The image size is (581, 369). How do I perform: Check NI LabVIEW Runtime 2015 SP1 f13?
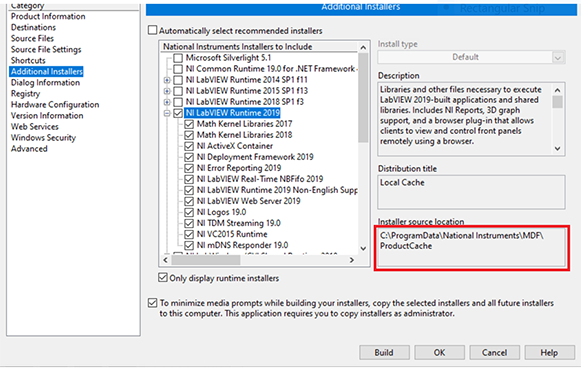click(178, 91)
